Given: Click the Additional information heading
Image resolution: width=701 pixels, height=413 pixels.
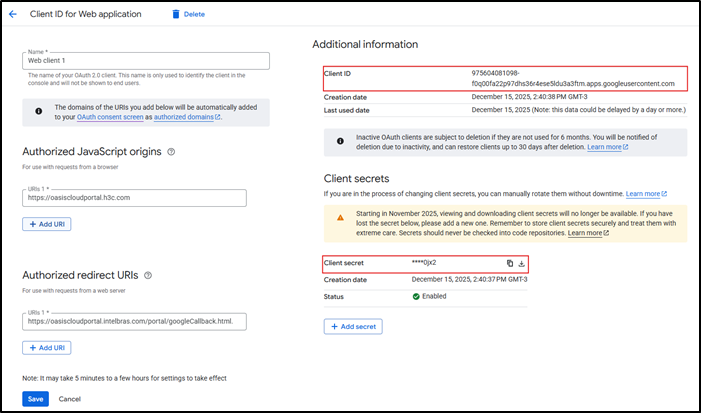Looking at the screenshot, I should (365, 44).
